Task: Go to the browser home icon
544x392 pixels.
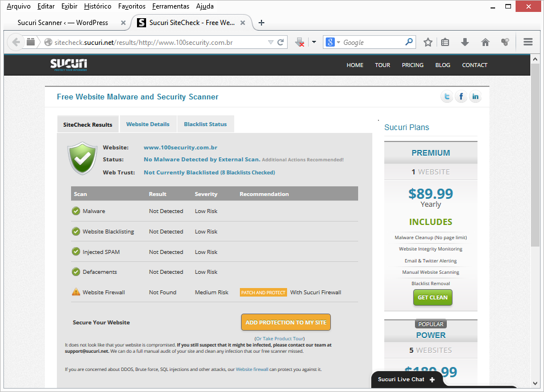Action: 485,42
